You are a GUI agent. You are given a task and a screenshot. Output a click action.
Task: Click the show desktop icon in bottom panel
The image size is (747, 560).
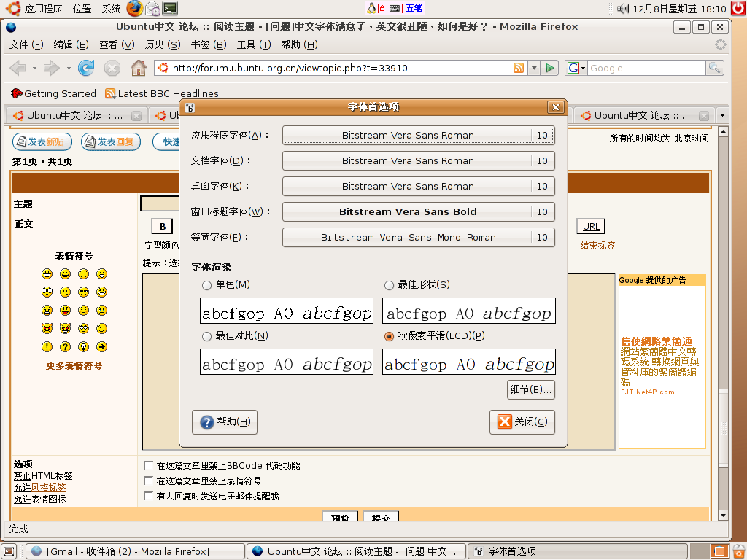(9, 551)
